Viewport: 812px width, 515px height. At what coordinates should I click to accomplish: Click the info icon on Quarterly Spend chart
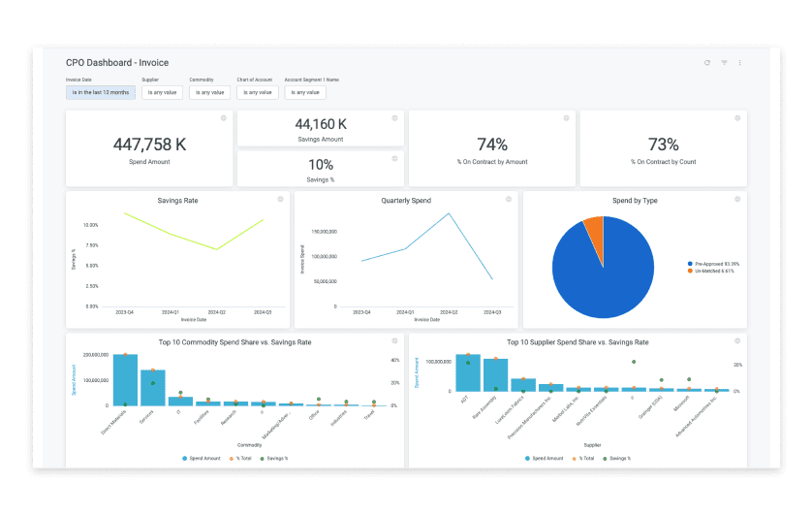509,199
